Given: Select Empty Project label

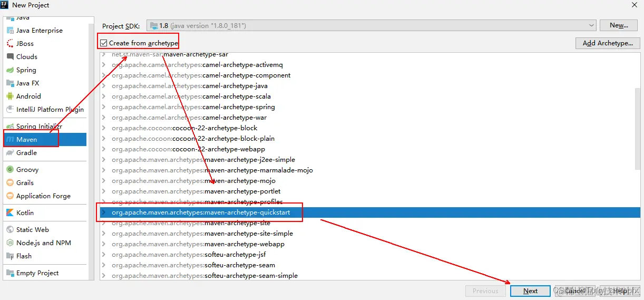Looking at the screenshot, I should [x=37, y=273].
